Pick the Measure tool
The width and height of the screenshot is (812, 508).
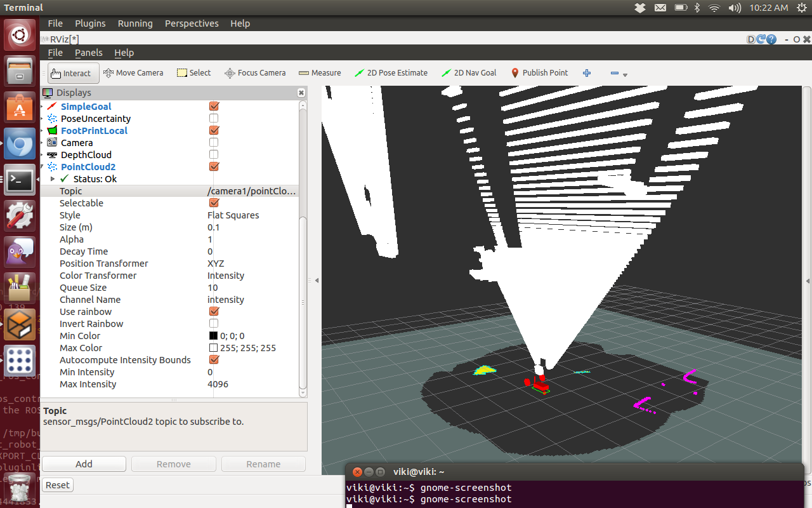(x=320, y=73)
